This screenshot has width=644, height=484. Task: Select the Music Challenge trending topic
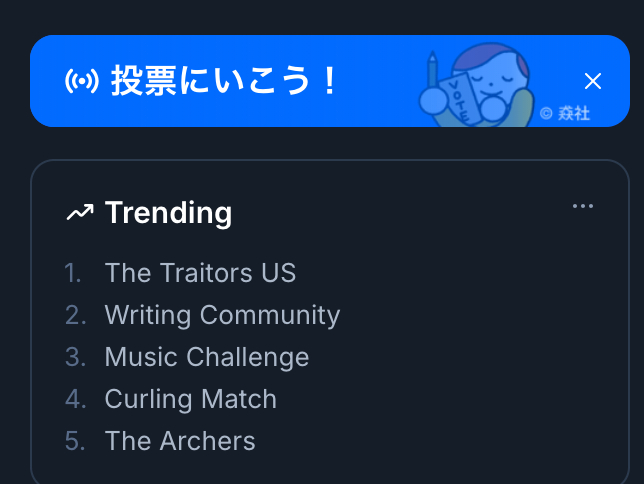(x=207, y=357)
